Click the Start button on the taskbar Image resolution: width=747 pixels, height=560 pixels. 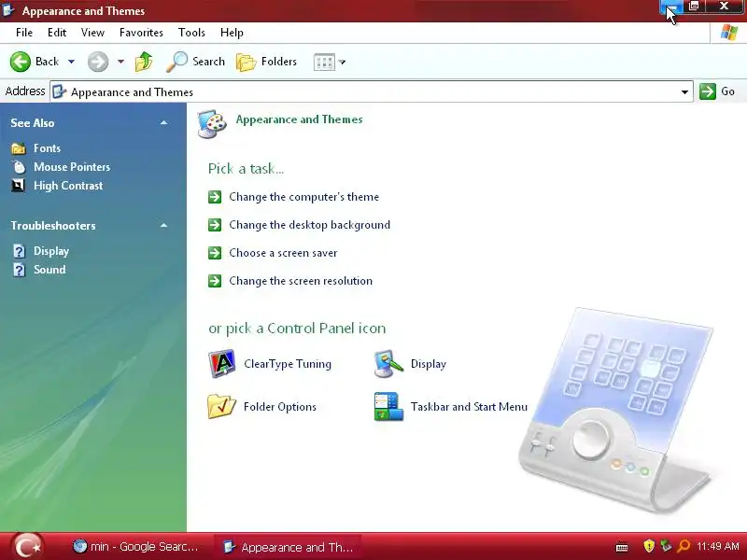[27, 547]
